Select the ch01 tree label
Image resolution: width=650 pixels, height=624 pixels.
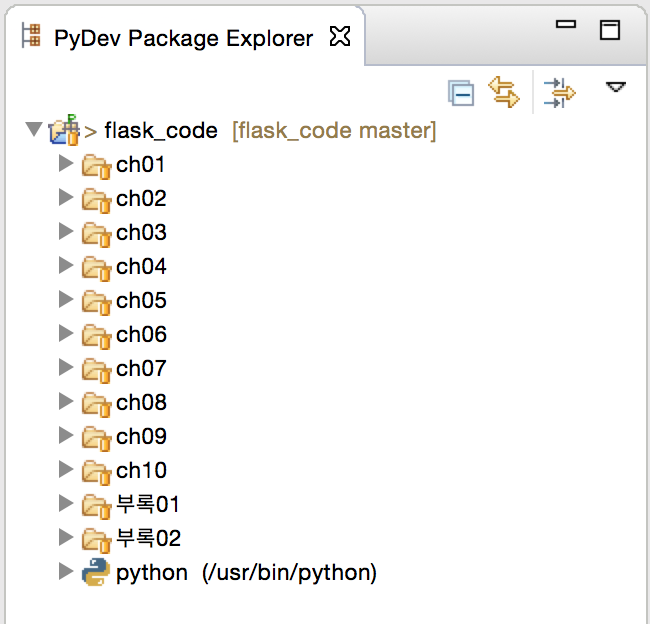(x=141, y=165)
